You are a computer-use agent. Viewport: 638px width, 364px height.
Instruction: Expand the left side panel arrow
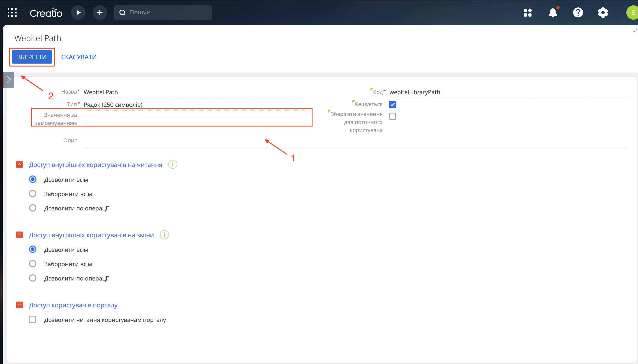coord(9,80)
